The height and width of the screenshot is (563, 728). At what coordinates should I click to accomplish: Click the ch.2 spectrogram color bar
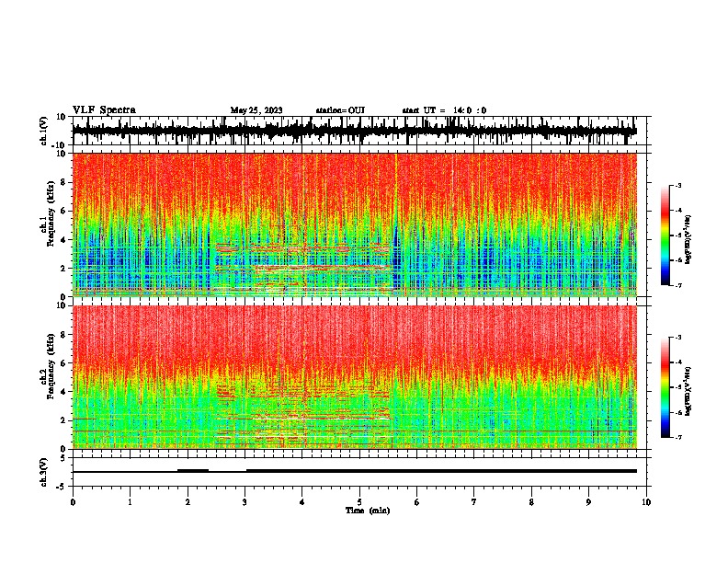tap(665, 387)
